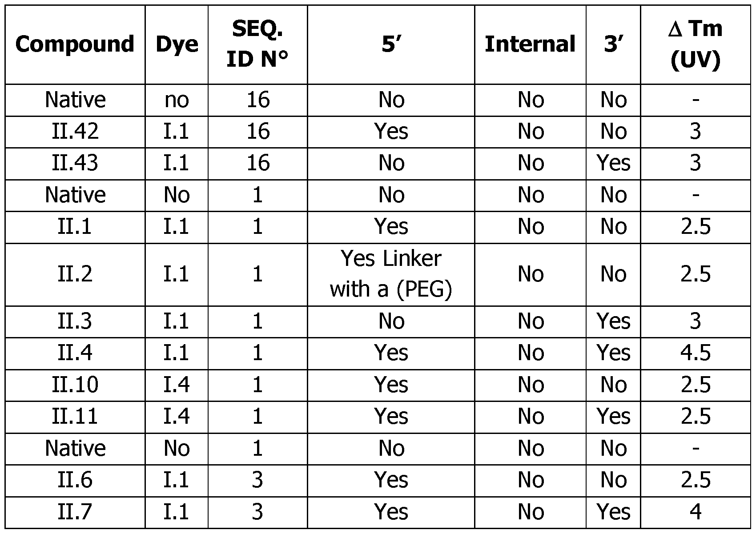The image size is (756, 534).
Task: Click the II.10 compound cell
Action: (x=75, y=385)
